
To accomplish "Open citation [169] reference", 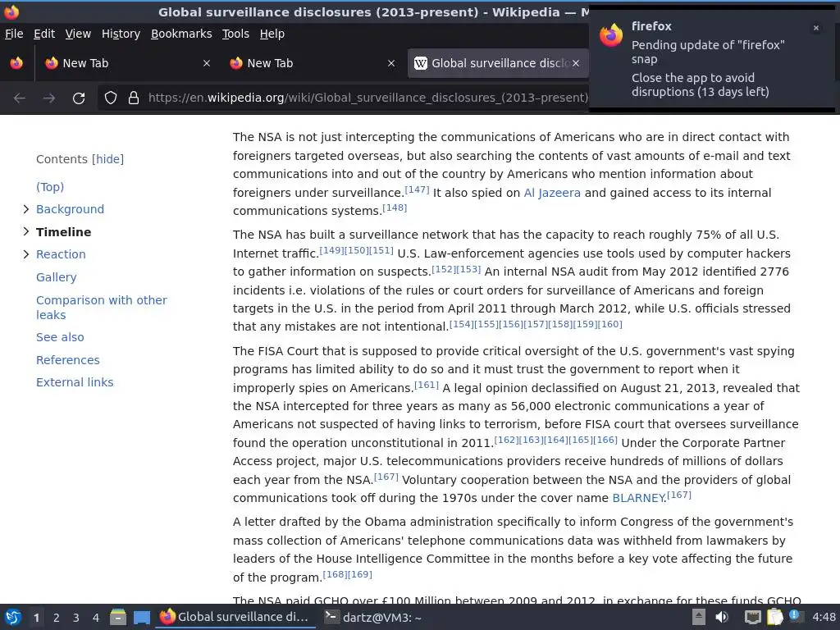I will (360, 574).
